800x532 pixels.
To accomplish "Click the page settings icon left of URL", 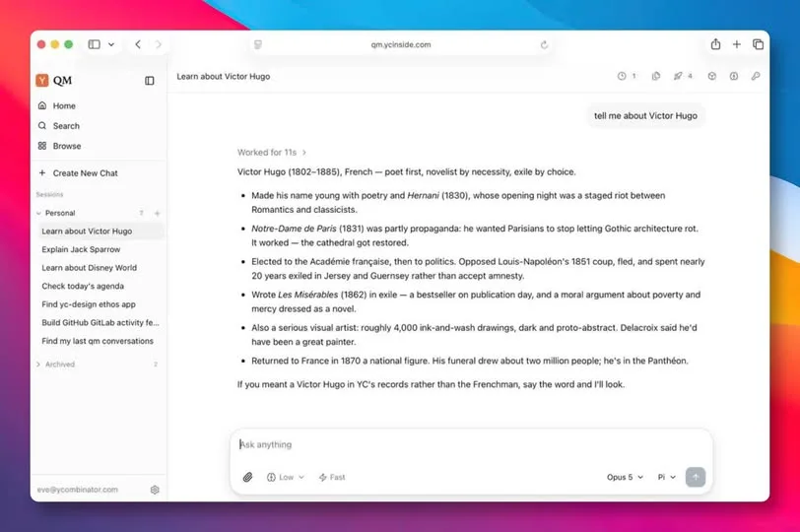I will [x=258, y=45].
